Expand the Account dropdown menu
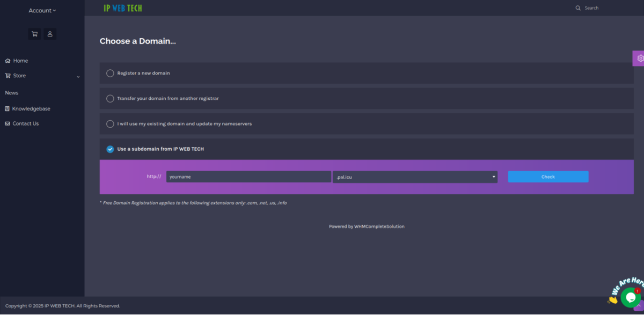This screenshot has width=644, height=315. point(42,10)
